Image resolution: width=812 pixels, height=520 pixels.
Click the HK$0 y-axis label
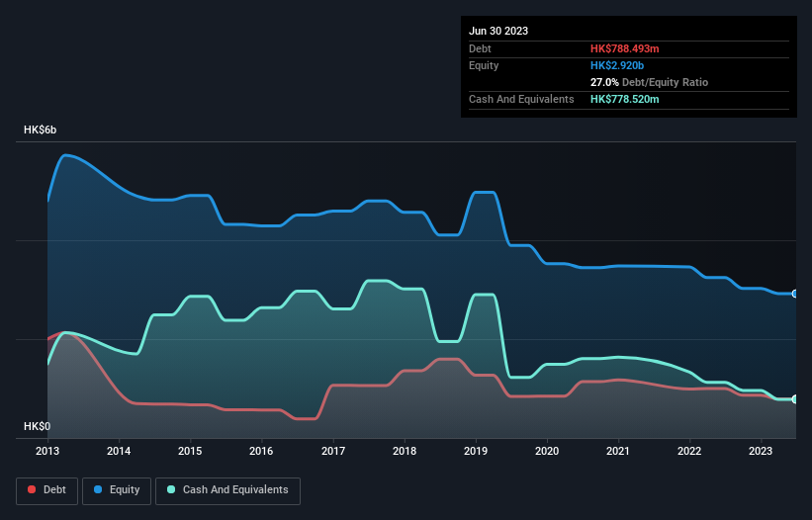coord(38,426)
